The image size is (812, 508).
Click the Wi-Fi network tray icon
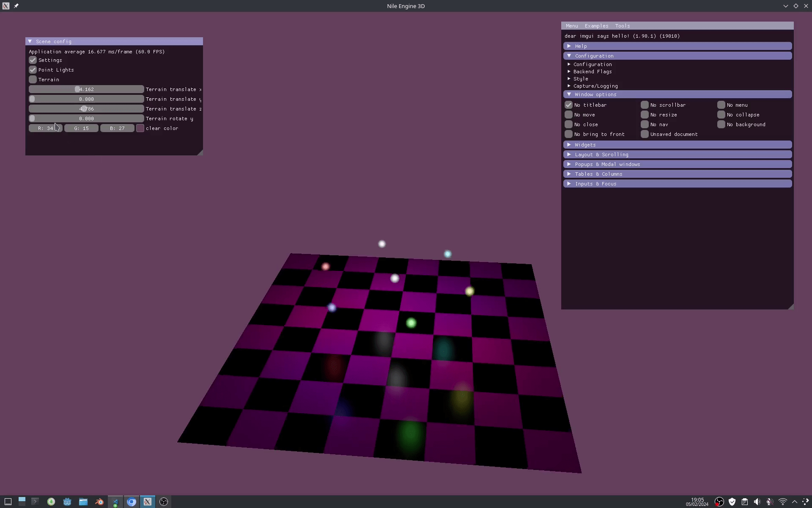coord(782,502)
